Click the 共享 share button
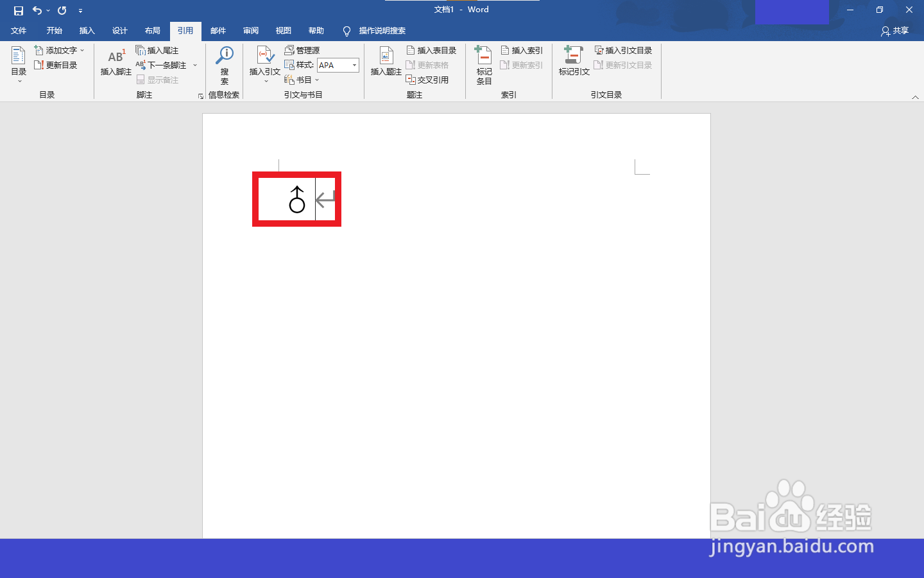924x578 pixels. pyautogui.click(x=895, y=31)
